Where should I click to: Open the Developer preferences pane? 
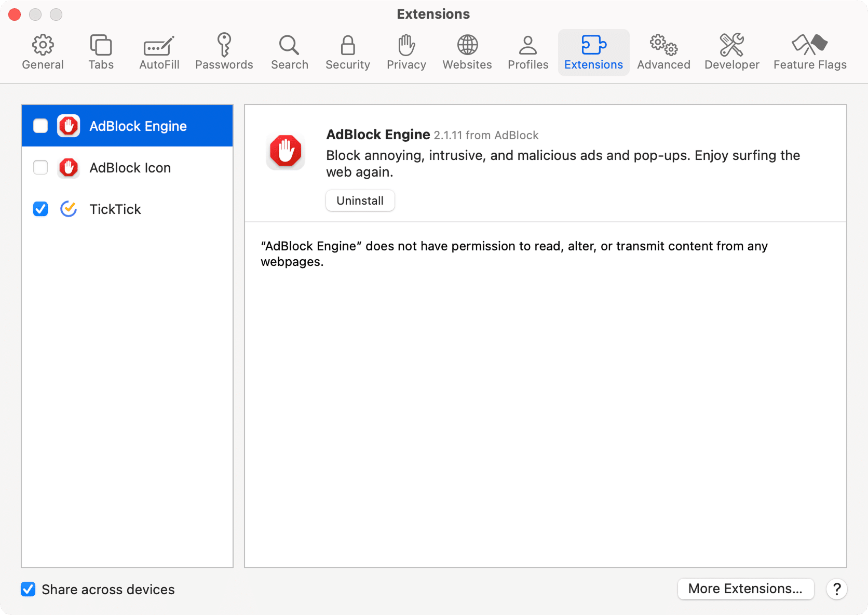pos(731,51)
